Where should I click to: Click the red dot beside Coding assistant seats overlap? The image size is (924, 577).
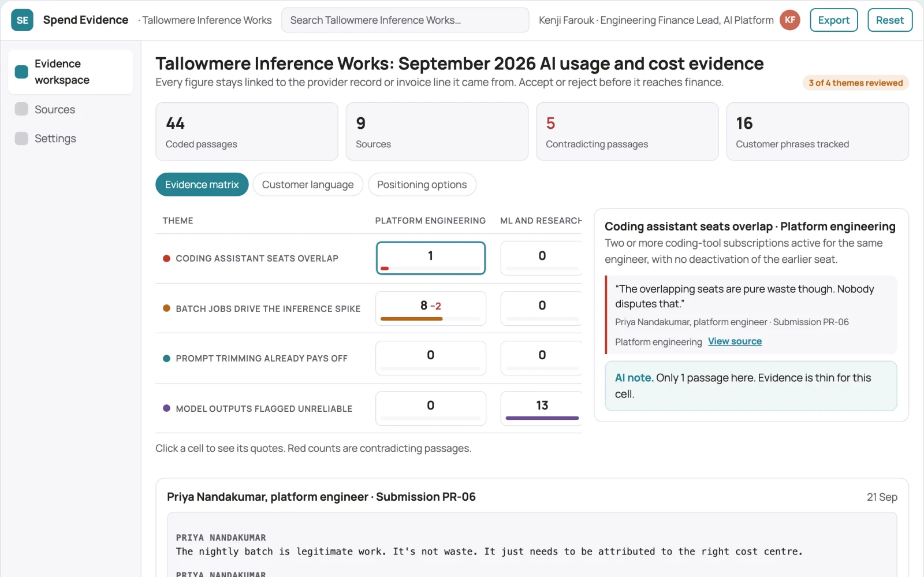tap(166, 258)
